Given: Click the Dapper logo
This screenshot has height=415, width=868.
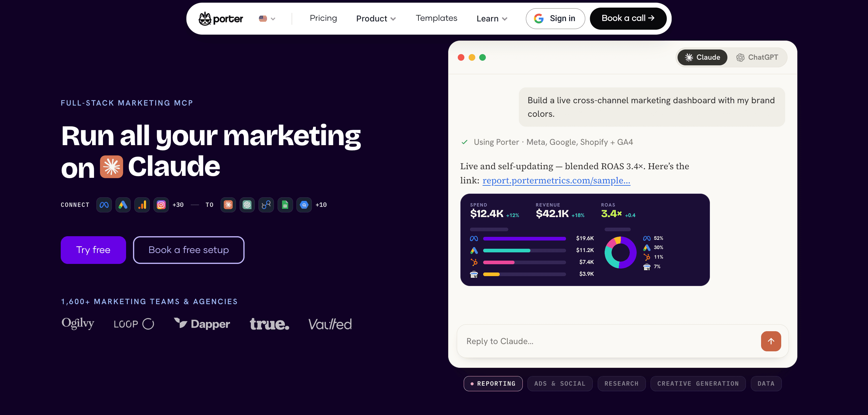Looking at the screenshot, I should point(202,324).
